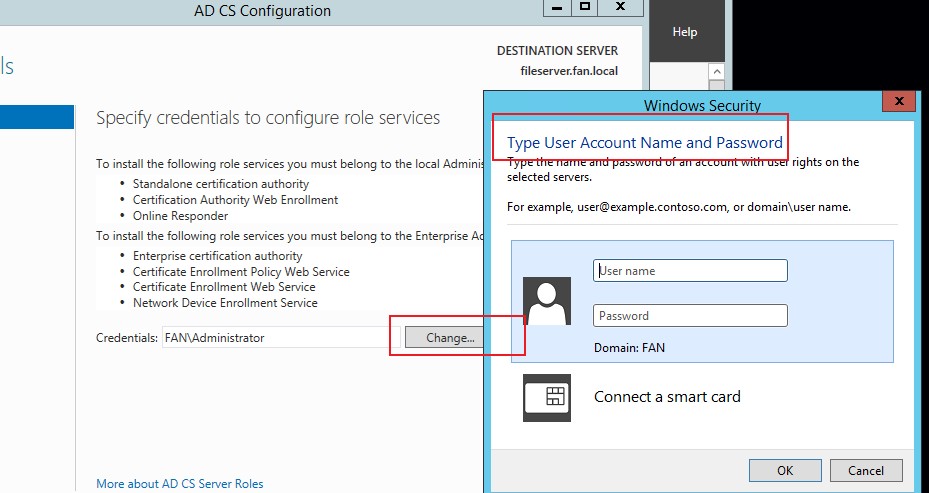Select the highlighted wizard step in sidebar
This screenshot has width=929, height=493.
tap(37, 117)
